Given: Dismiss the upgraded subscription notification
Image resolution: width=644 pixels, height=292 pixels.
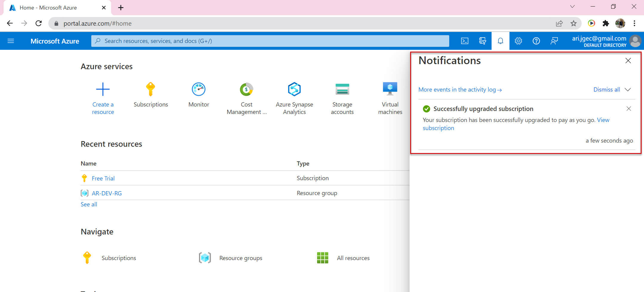Looking at the screenshot, I should click(628, 109).
